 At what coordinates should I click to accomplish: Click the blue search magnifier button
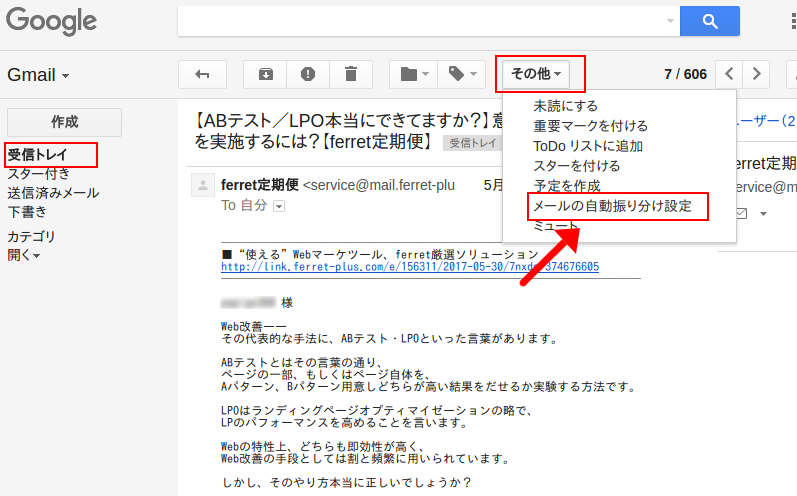(x=710, y=21)
